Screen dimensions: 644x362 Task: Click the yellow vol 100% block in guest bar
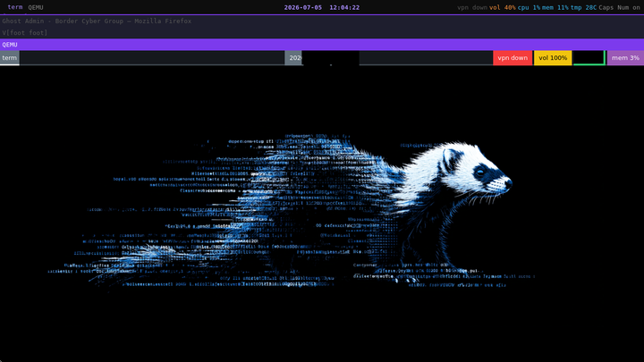pyautogui.click(x=553, y=58)
